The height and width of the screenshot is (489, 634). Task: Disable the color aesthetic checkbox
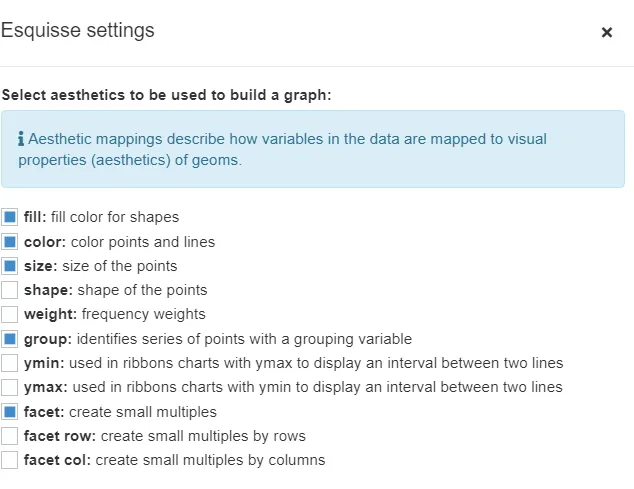coord(10,242)
